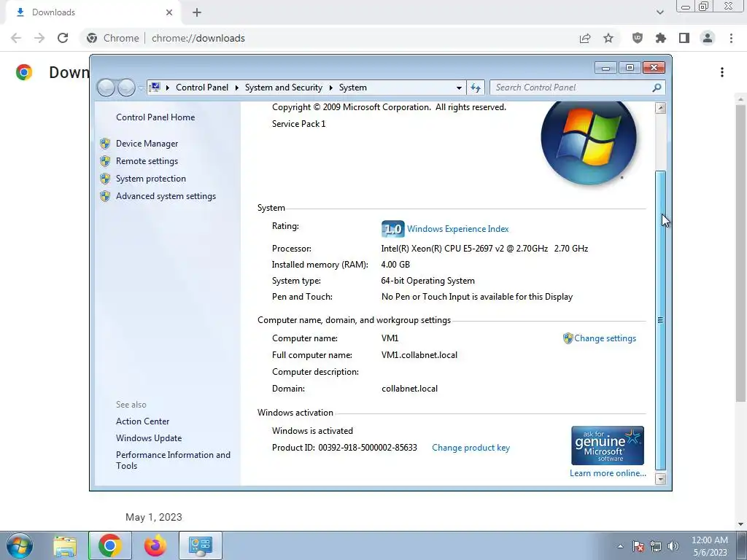The width and height of the screenshot is (747, 560).
Task: Expand the arrow after Control Panel breadcrumb
Action: [237, 87]
